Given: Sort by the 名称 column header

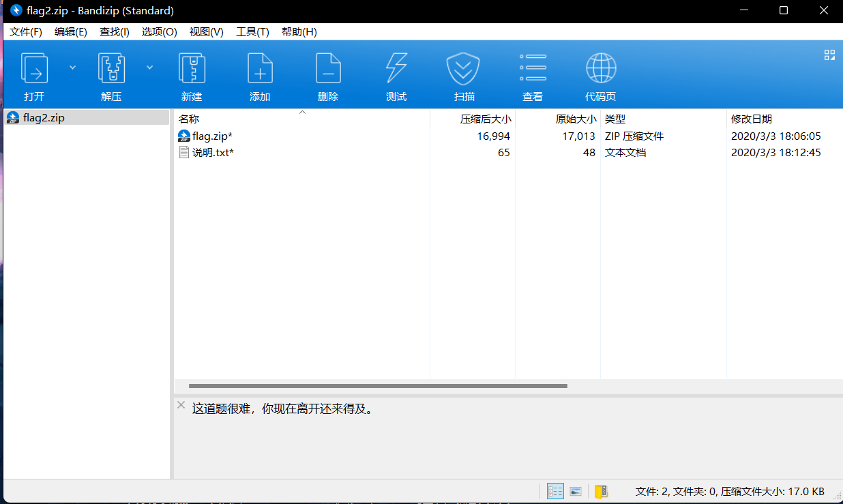Looking at the screenshot, I should click(x=302, y=119).
